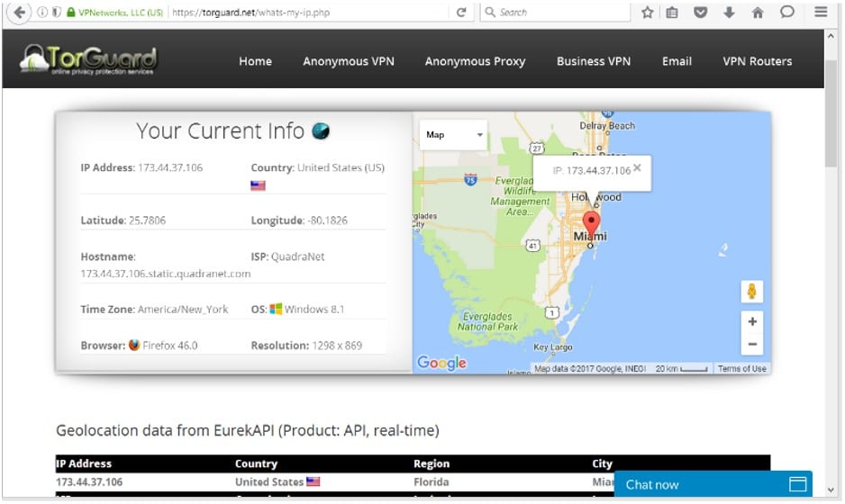Click the browser Search field

[x=555, y=12]
